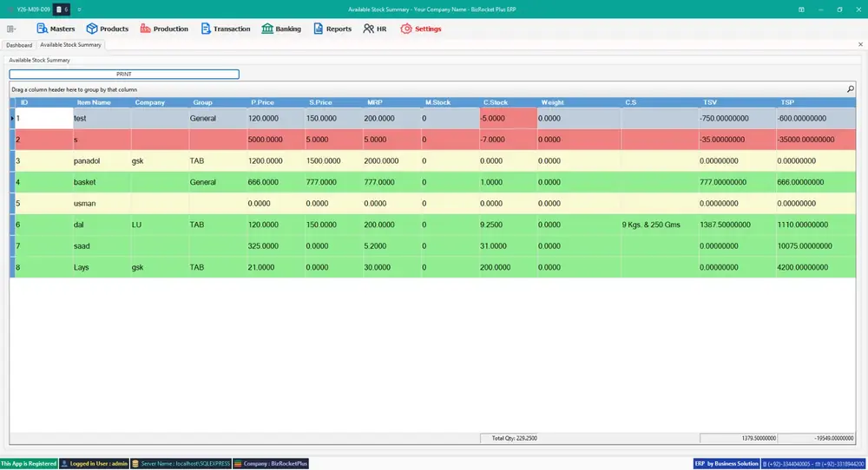868x470 pixels.
Task: Toggle the navigation panel layout icon
Action: [x=11, y=29]
